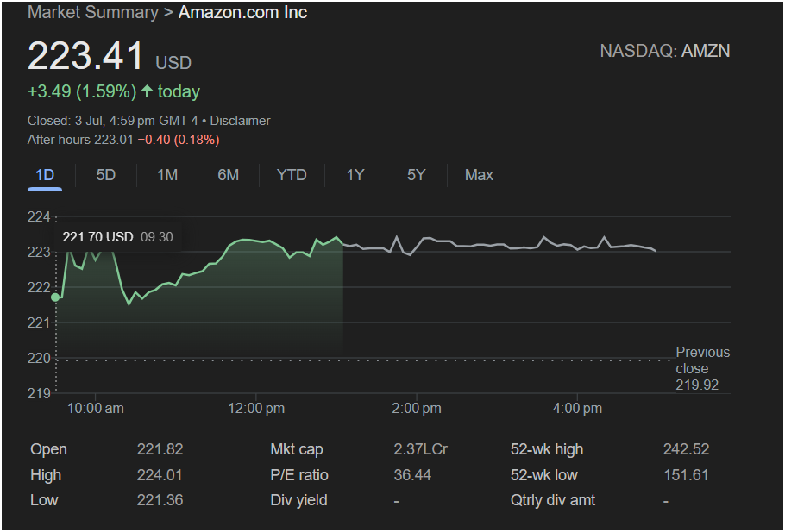The image size is (785, 532).
Task: Click the +3.49 (1.59%) change value
Action: (x=82, y=91)
